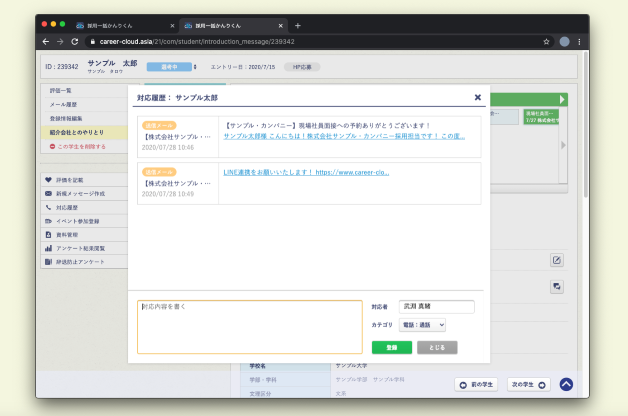Open the カテゴリ dropdown
The width and height of the screenshot is (628, 416).
[x=422, y=325]
